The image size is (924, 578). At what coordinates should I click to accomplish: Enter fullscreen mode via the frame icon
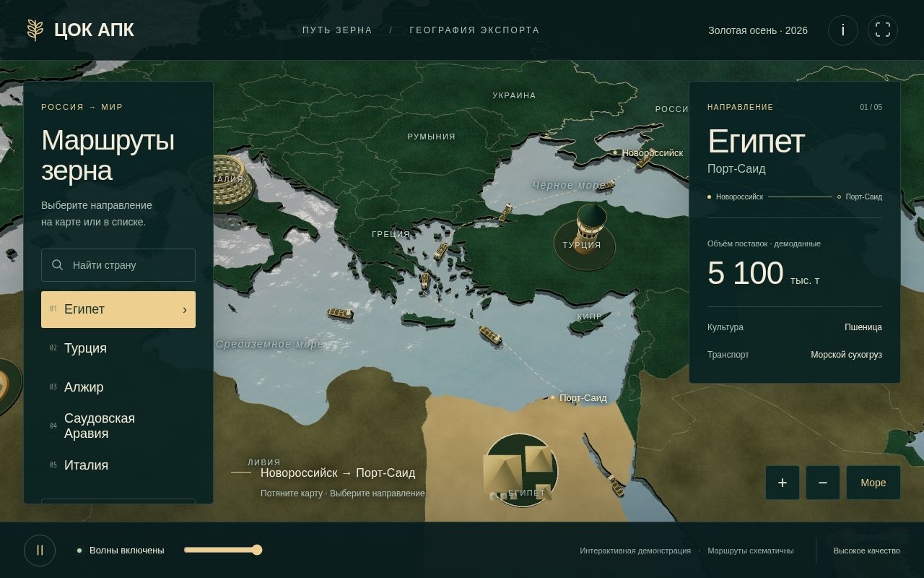(x=882, y=30)
